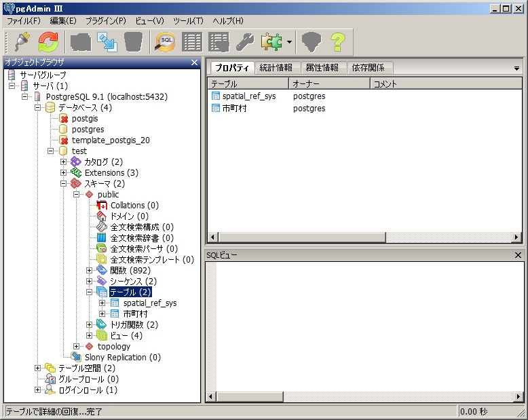Switch to the 統計情報 tab
Viewport: 528px width, 420px height.
click(x=276, y=68)
